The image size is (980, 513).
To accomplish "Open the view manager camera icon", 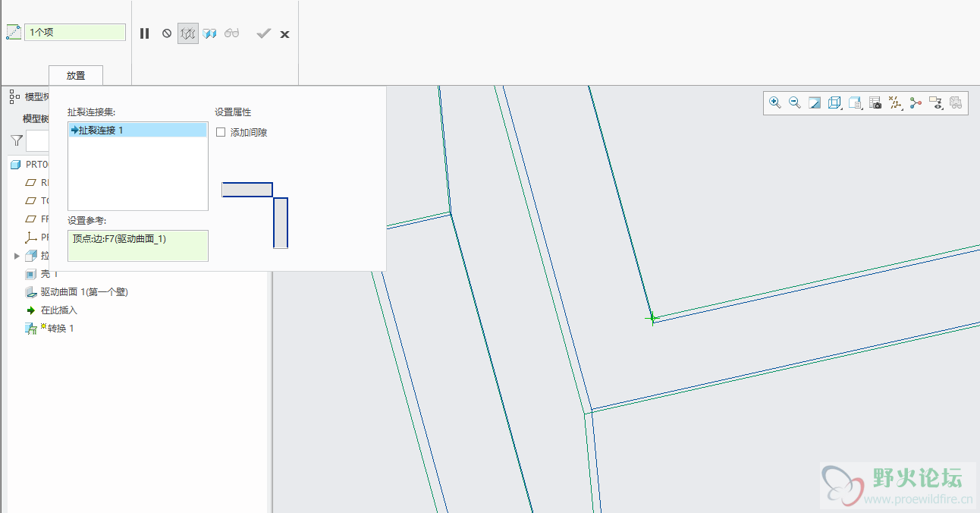I will (x=875, y=102).
